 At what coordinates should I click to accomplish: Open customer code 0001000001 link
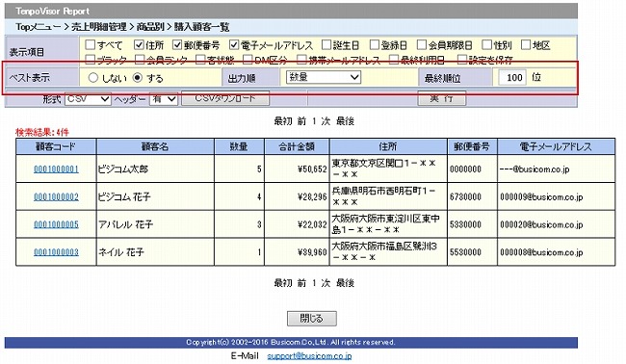click(56, 169)
